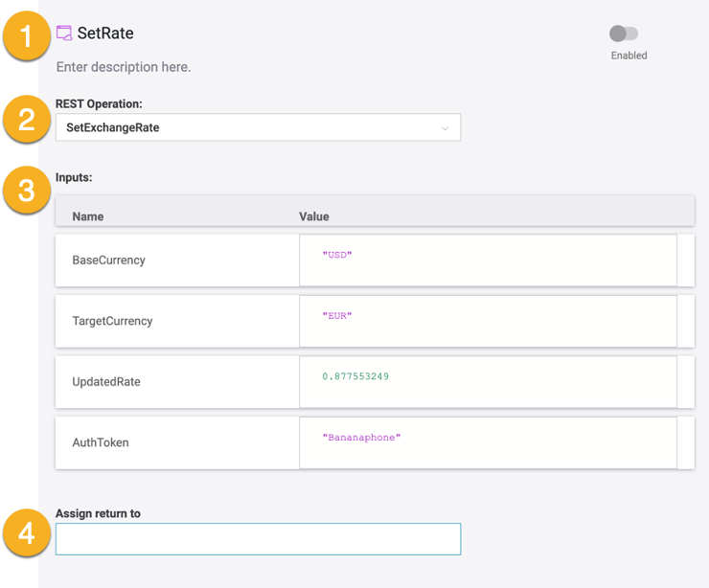Select the AuthToken input row label

click(x=101, y=442)
